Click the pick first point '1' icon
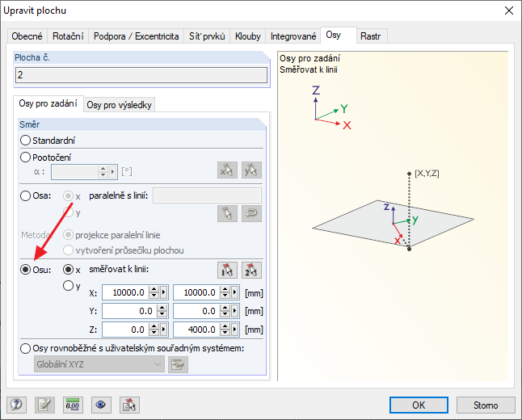This screenshot has width=522, height=420. 227,270
